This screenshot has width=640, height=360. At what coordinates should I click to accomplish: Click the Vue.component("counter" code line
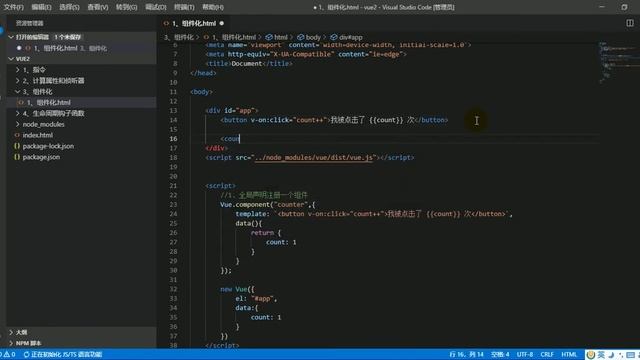click(267, 204)
